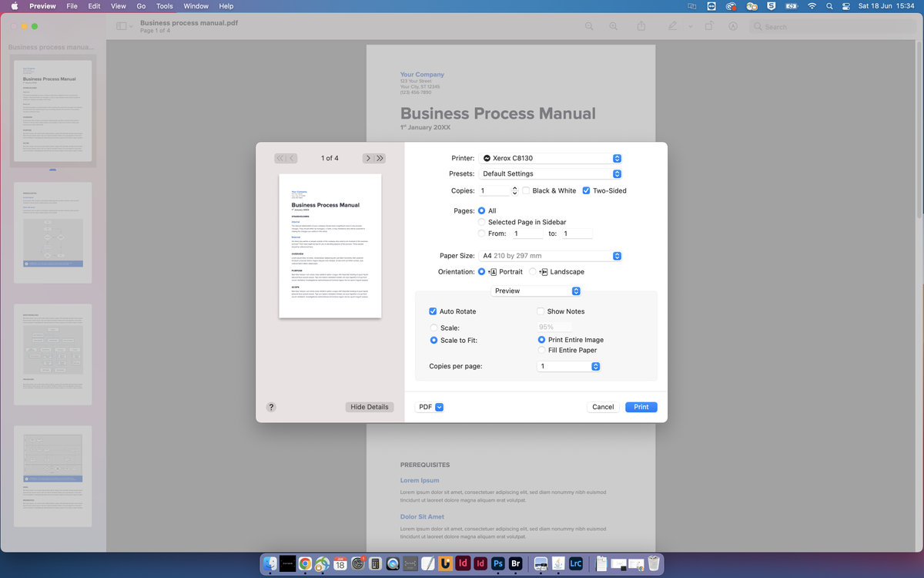Open the File menu
Screen dimensions: 924x578
pos(72,5)
